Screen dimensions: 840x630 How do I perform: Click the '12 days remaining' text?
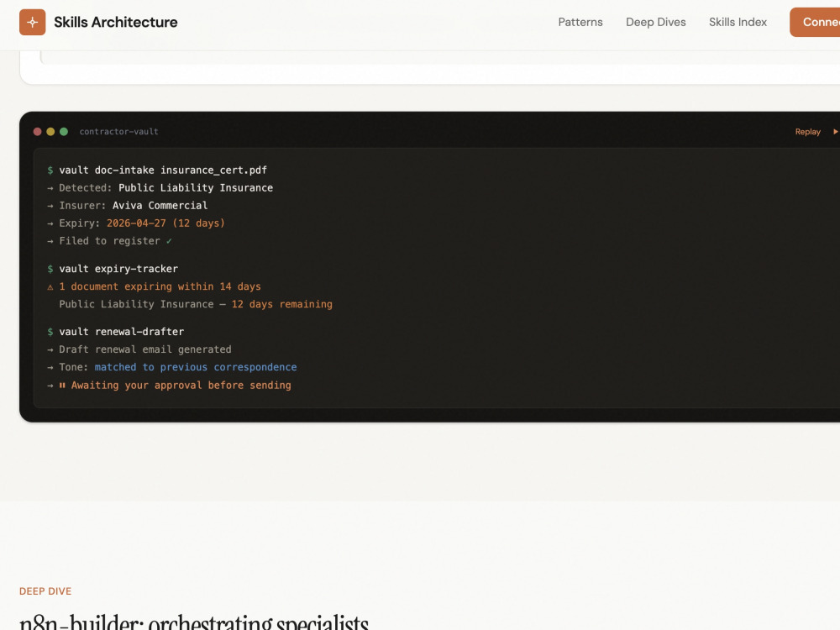click(281, 304)
